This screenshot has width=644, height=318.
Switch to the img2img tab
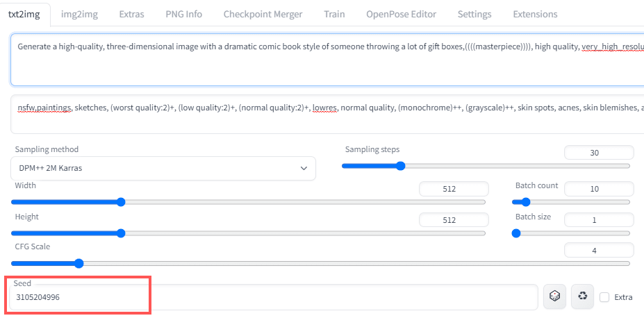pyautogui.click(x=79, y=15)
